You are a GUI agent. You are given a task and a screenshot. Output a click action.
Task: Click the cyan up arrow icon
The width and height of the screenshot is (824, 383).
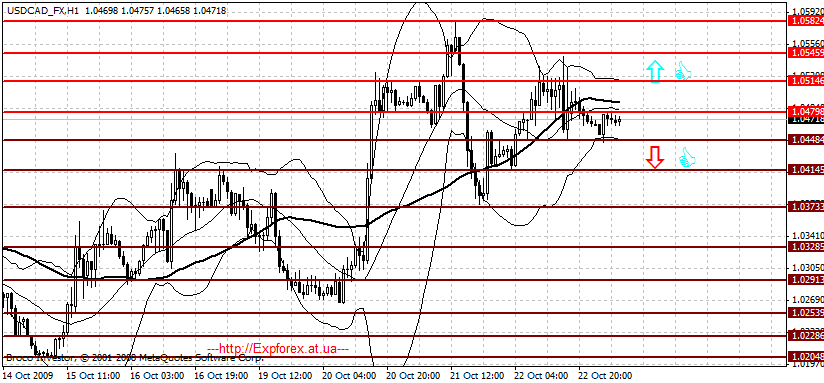pyautogui.click(x=654, y=71)
